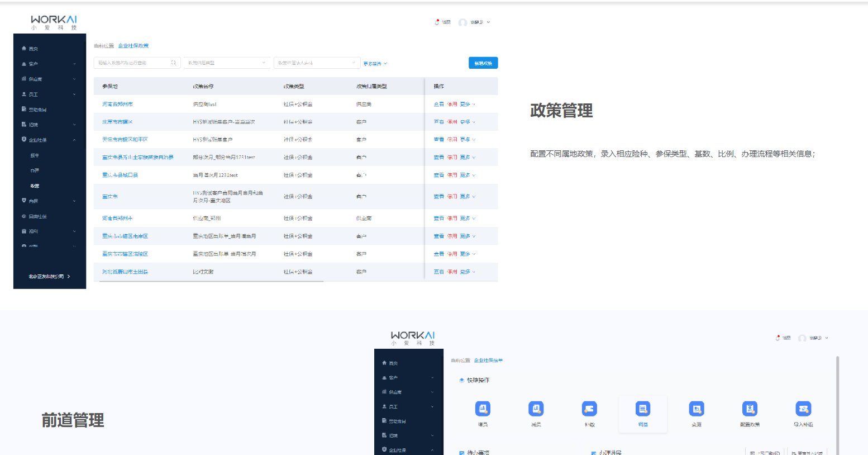Viewport: 868px width, 455px height.
Task: Click the WORKAI logo in bottom screenshot
Action: [x=413, y=338]
